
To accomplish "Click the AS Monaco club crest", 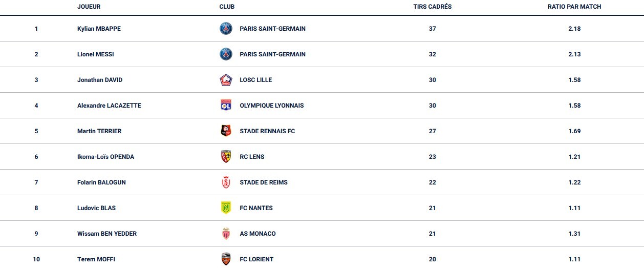I will (226, 234).
